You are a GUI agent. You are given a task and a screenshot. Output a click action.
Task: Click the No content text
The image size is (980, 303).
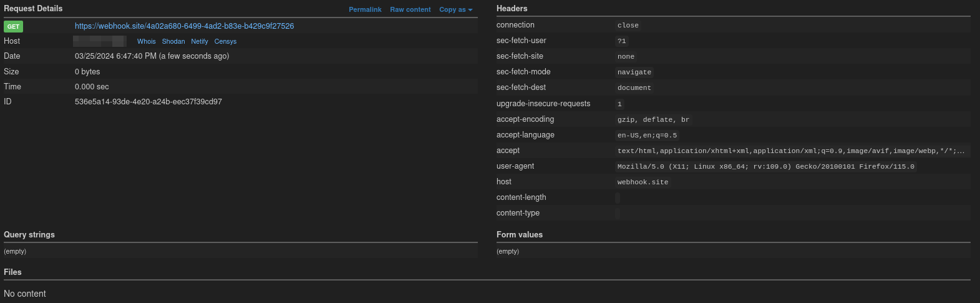[x=25, y=294]
